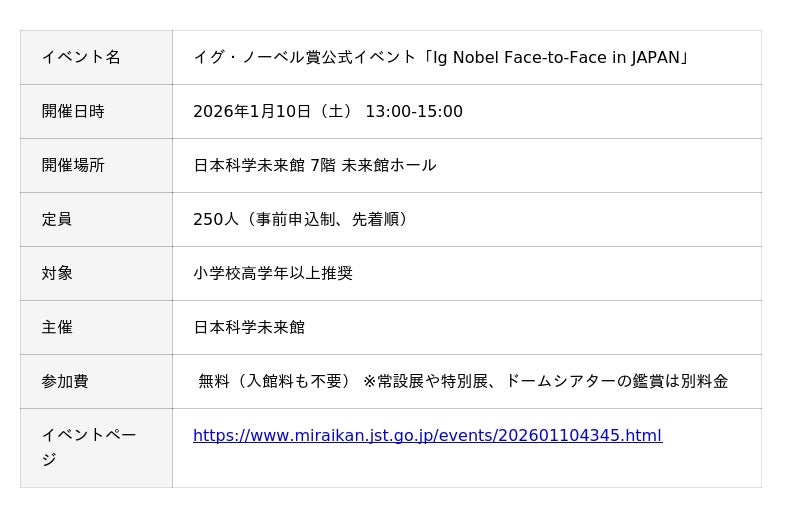This screenshot has width=800, height=518.
Task: Click the 無料（入館料も不要） fee text
Action: [274, 381]
